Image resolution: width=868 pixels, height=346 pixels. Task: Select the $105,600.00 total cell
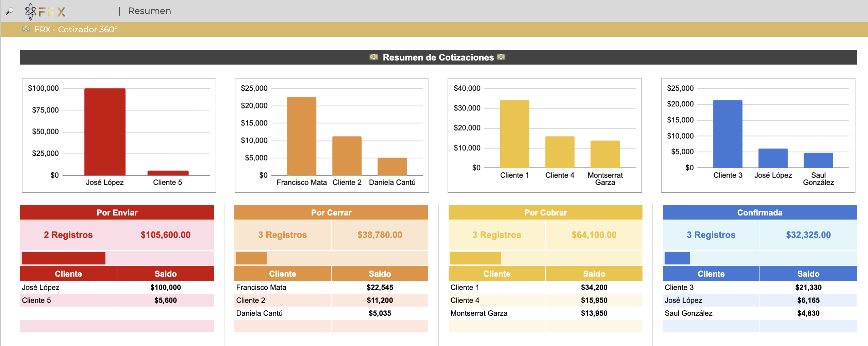pyautogui.click(x=166, y=235)
